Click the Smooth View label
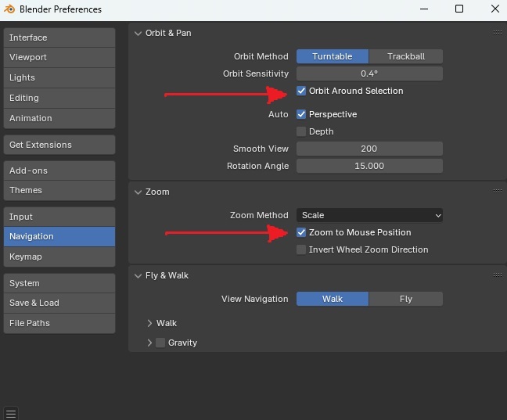 point(261,149)
